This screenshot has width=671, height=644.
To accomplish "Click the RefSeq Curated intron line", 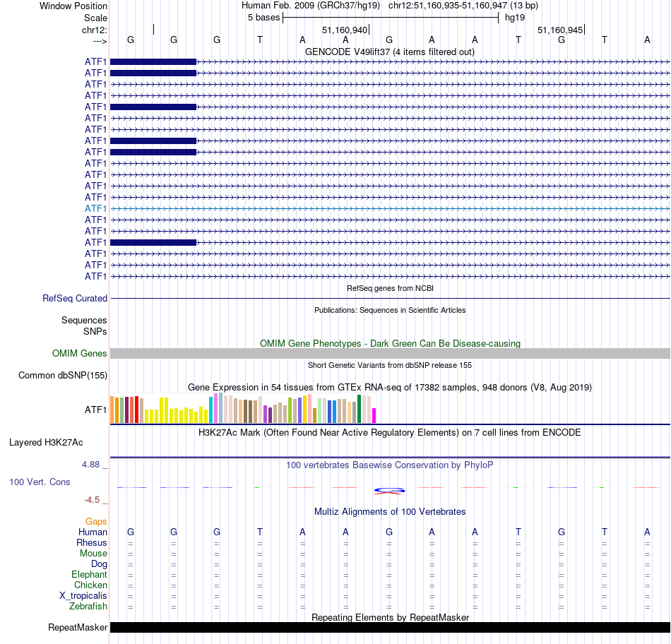I will tap(390, 298).
